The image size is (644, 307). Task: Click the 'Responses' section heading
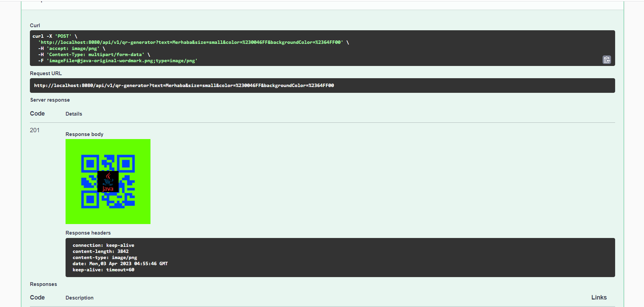tap(43, 284)
